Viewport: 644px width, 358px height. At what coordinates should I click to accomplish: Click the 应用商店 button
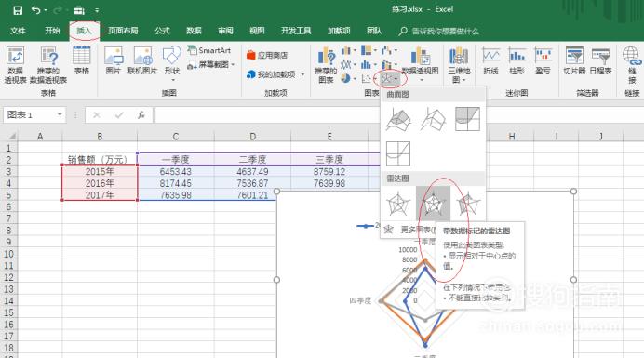267,55
